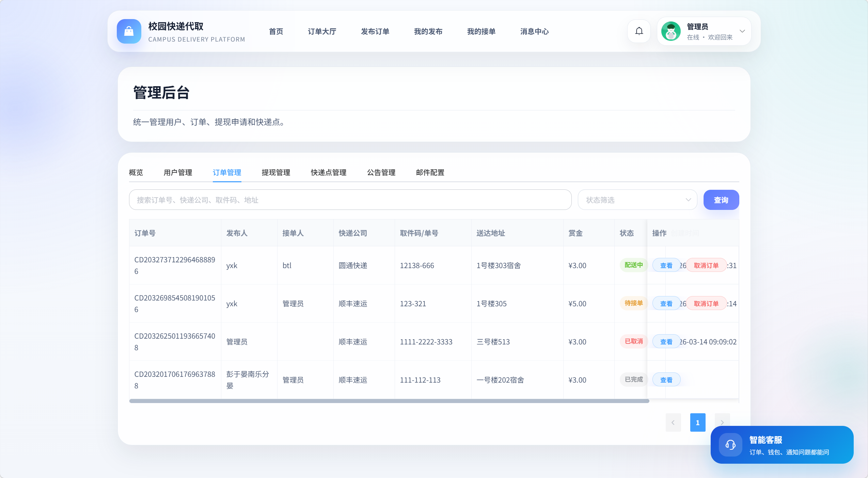Open 消息中心 in top navigation
Viewport: 868px width, 478px height.
(534, 32)
